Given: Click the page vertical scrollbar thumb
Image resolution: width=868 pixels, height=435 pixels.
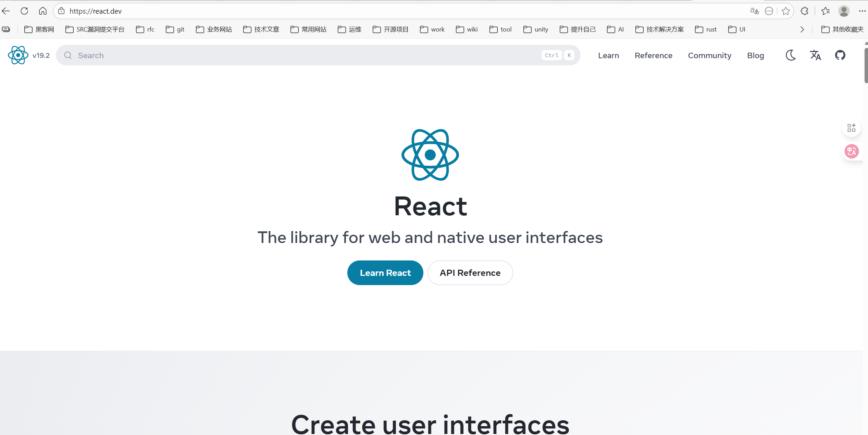Looking at the screenshot, I should [866, 65].
